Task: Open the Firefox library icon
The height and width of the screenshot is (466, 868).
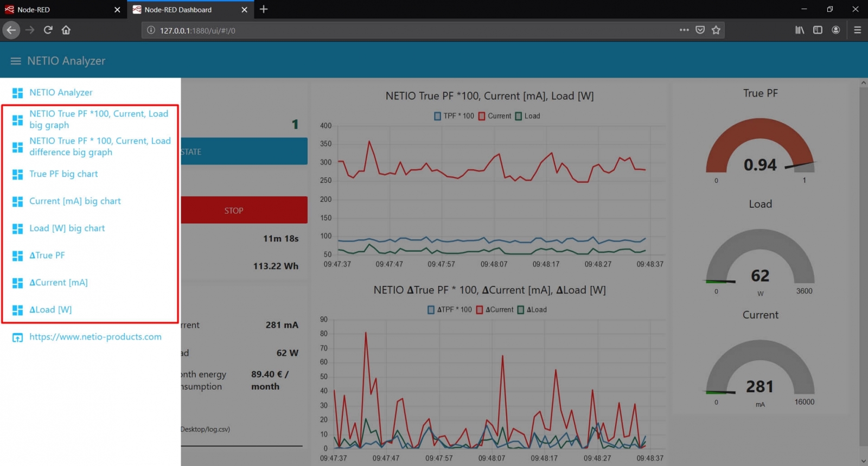Action: pyautogui.click(x=800, y=30)
